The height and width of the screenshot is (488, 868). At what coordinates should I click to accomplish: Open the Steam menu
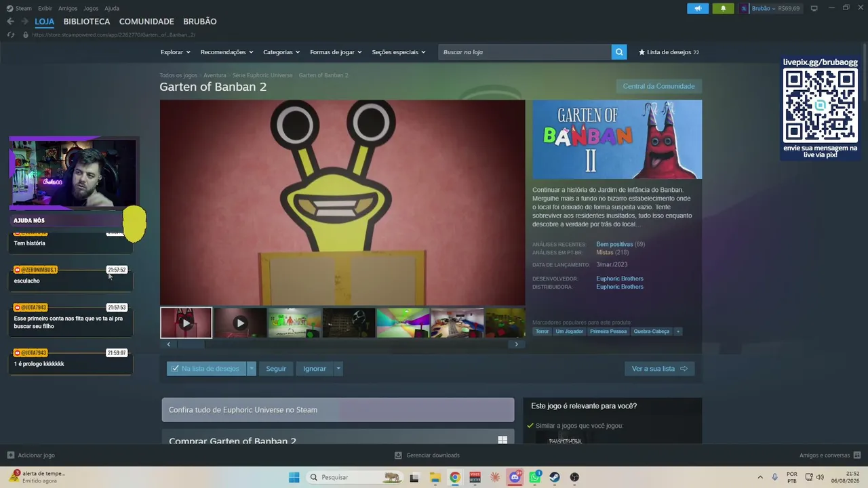click(x=20, y=8)
